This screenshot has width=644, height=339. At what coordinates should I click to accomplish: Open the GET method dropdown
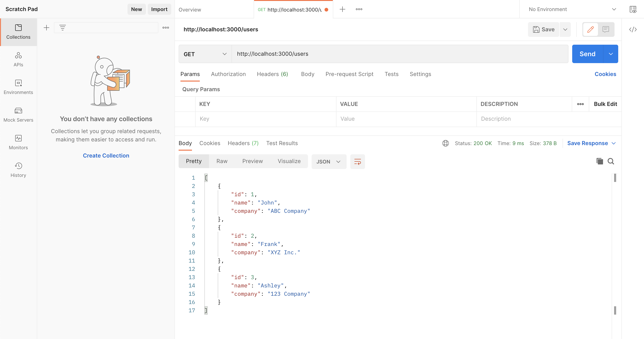click(204, 54)
